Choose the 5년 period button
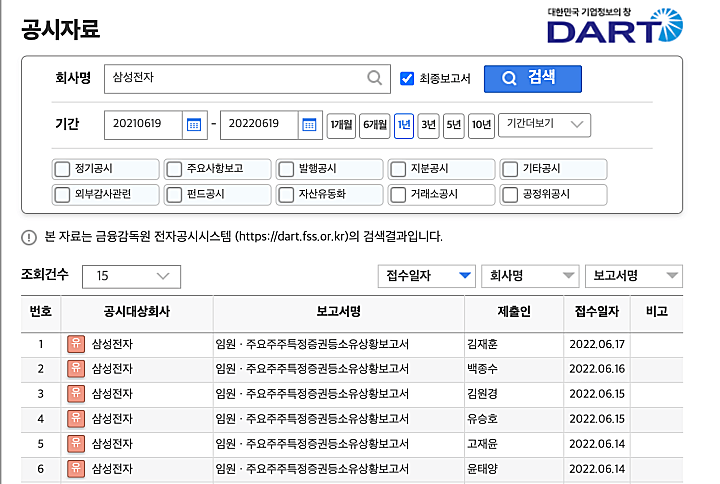The width and height of the screenshot is (720, 484). (453, 125)
